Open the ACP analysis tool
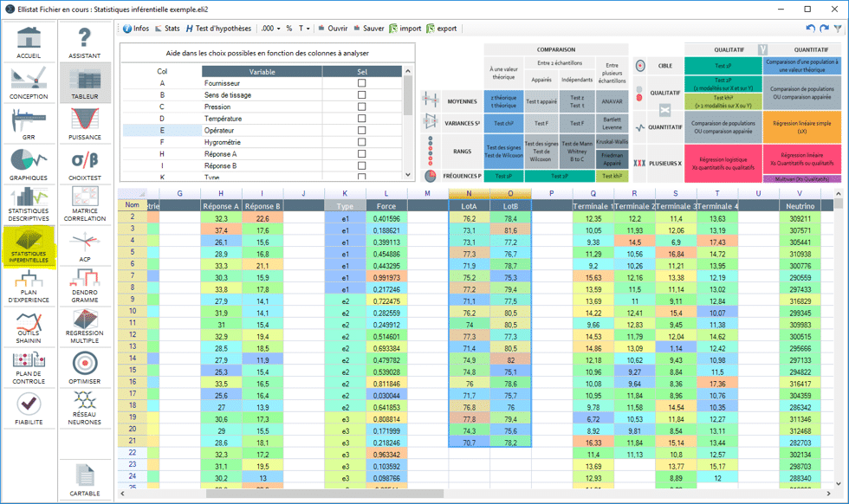 point(85,246)
